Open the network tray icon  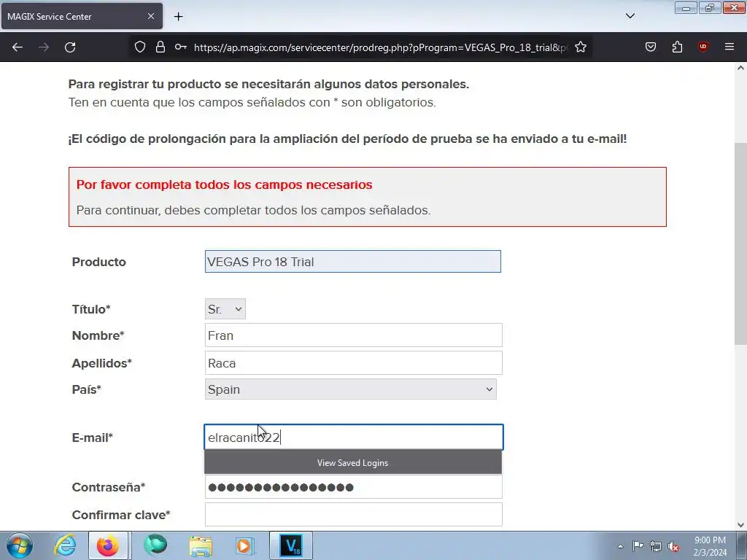pos(656,546)
